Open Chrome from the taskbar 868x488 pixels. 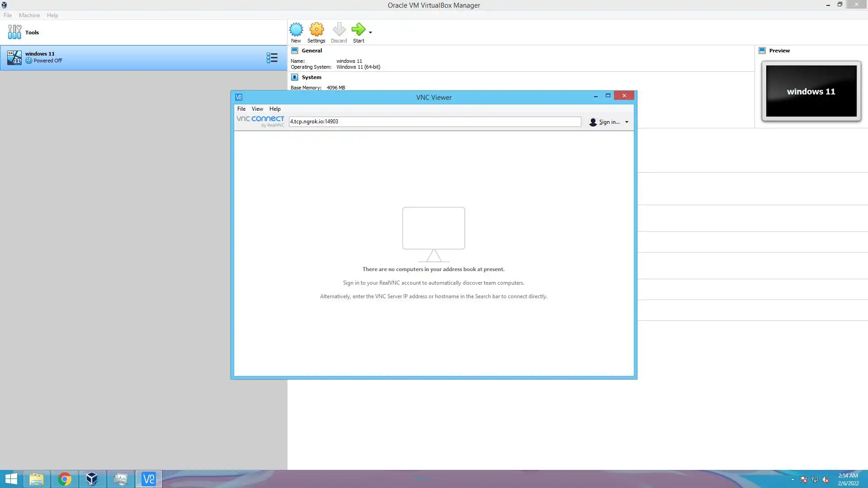point(65,479)
